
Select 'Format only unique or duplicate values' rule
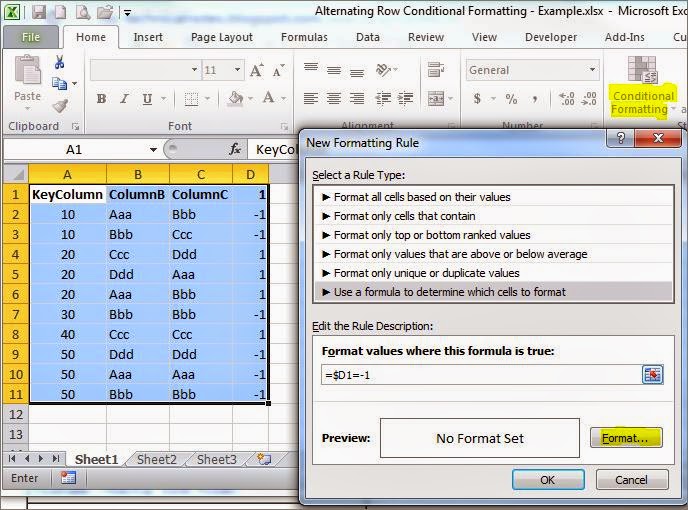coord(493,273)
